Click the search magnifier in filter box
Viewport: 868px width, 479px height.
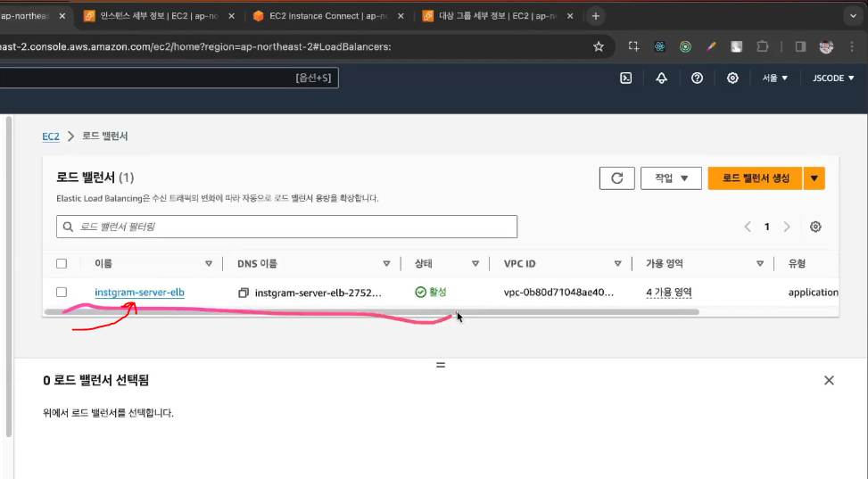pyautogui.click(x=68, y=227)
